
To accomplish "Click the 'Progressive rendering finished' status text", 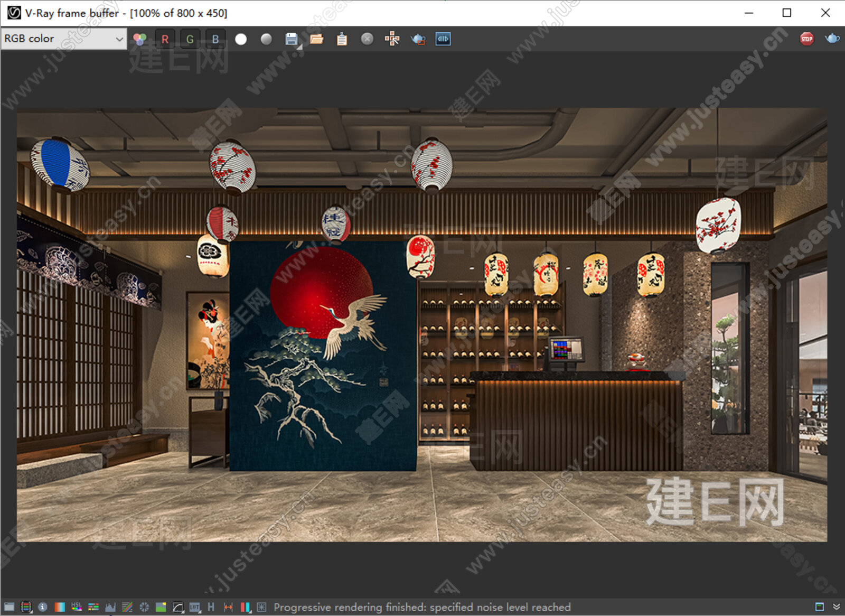I will pyautogui.click(x=422, y=607).
